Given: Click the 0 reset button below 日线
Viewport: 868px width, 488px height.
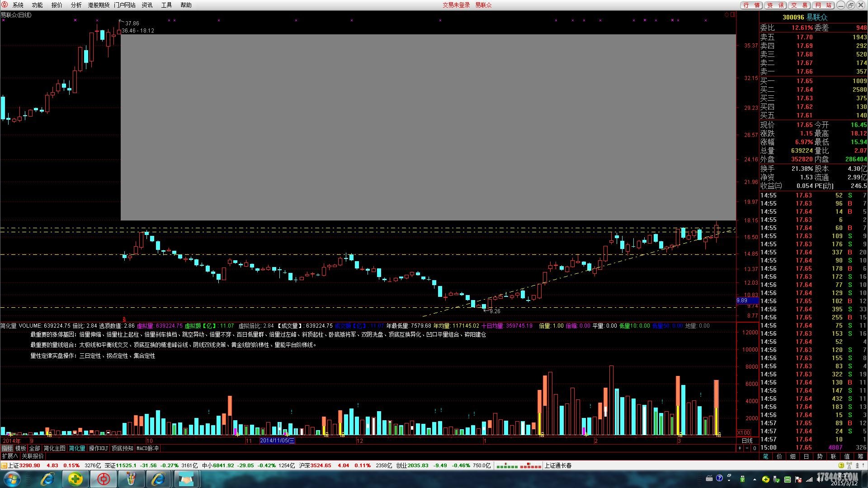Looking at the screenshot, I should tap(755, 448).
